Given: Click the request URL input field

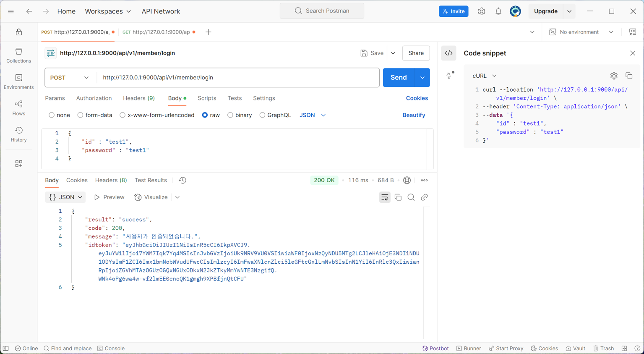Looking at the screenshot, I should (238, 78).
